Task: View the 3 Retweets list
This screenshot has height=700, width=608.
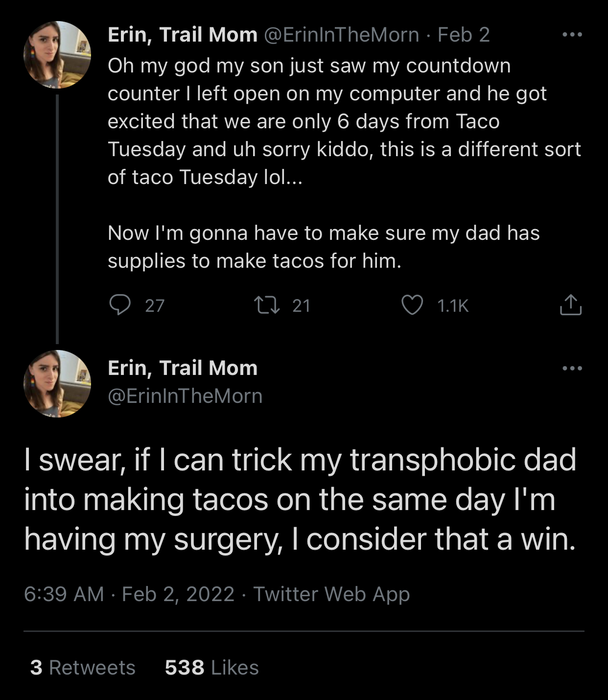Action: click(83, 668)
